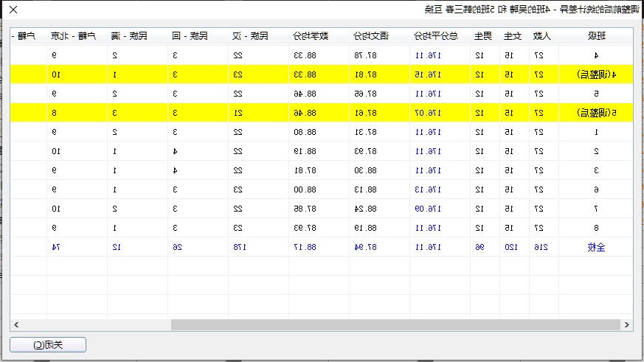The width and height of the screenshot is (644, 362).
Task: Select the 4(调整后) class cell
Action: [596, 74]
